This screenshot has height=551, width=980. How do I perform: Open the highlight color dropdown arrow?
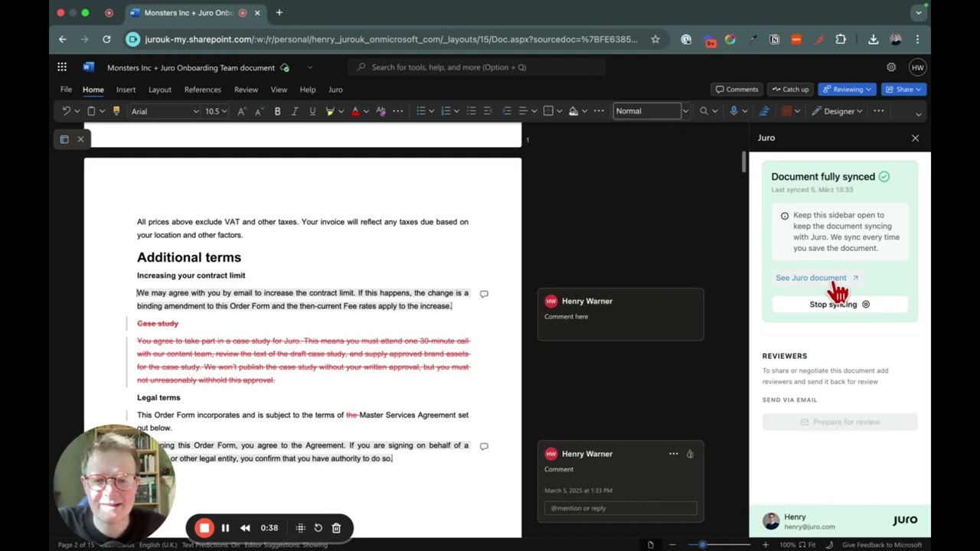[341, 111]
